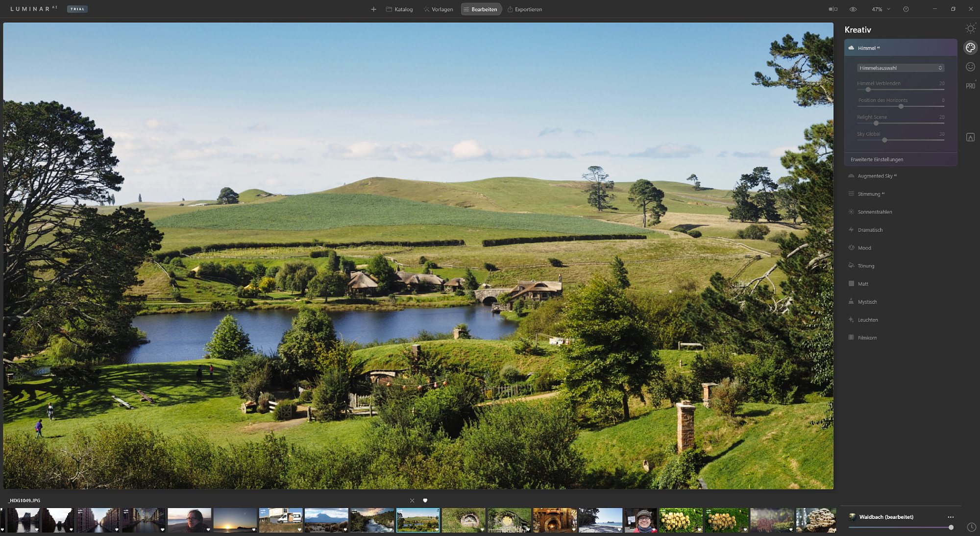The width and height of the screenshot is (980, 536).
Task: Click the Exportieren button
Action: click(525, 9)
